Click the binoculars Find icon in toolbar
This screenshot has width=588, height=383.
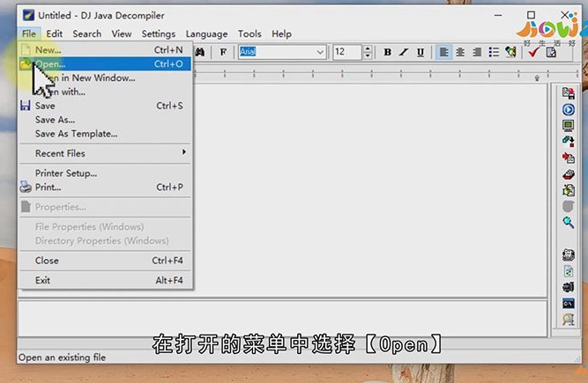pos(200,52)
